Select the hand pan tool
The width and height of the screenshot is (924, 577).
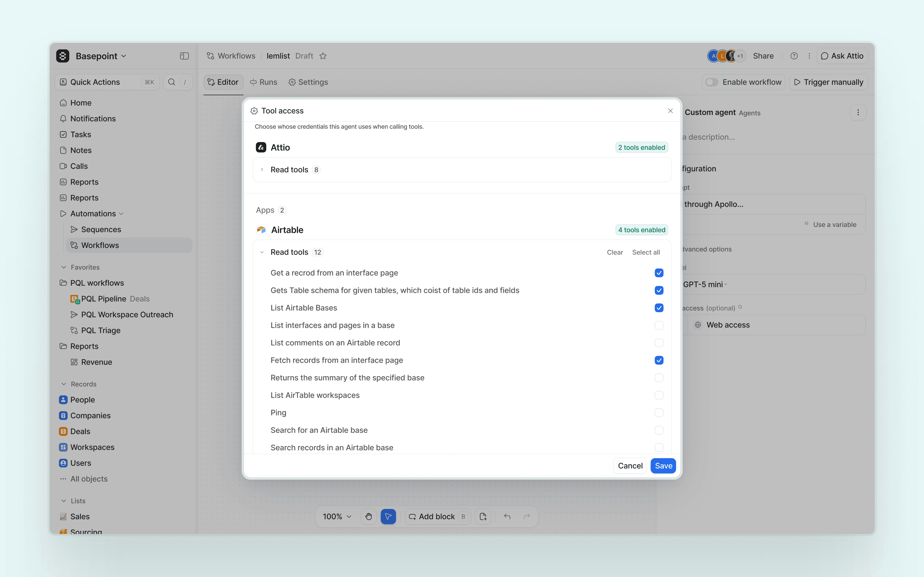coord(369,517)
